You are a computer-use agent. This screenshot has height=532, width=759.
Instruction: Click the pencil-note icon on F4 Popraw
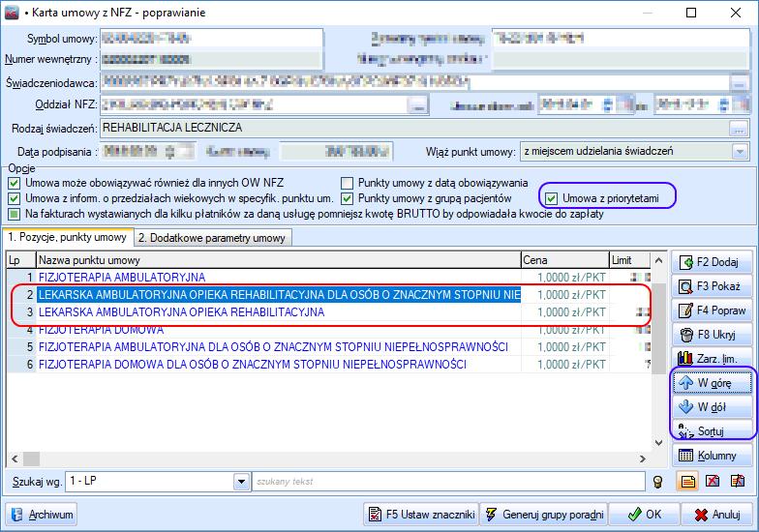tap(685, 310)
